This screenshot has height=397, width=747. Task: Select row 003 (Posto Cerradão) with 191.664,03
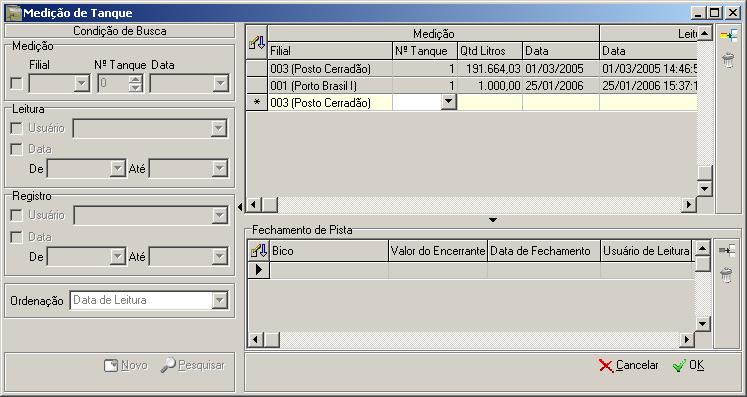[472, 69]
